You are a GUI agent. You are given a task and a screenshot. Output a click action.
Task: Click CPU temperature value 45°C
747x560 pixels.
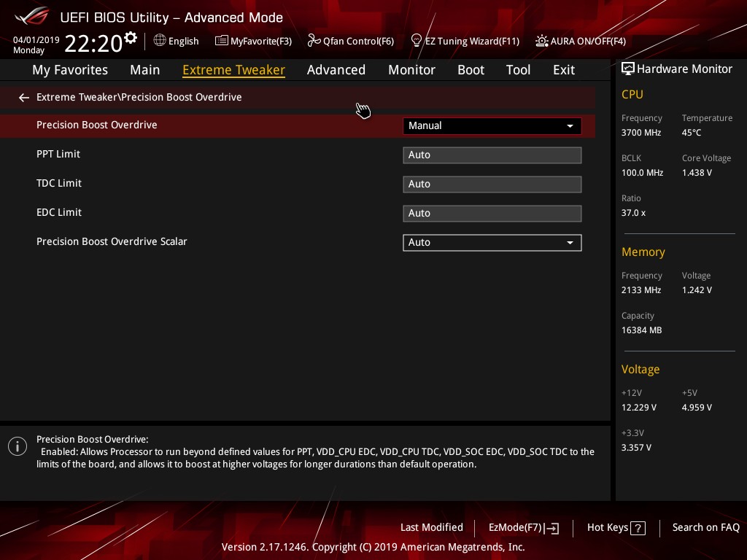click(x=692, y=133)
